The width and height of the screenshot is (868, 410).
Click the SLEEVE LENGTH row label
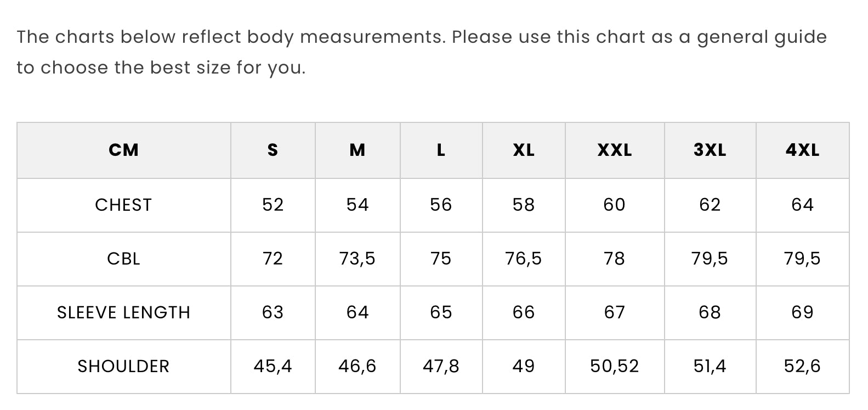coord(123,312)
